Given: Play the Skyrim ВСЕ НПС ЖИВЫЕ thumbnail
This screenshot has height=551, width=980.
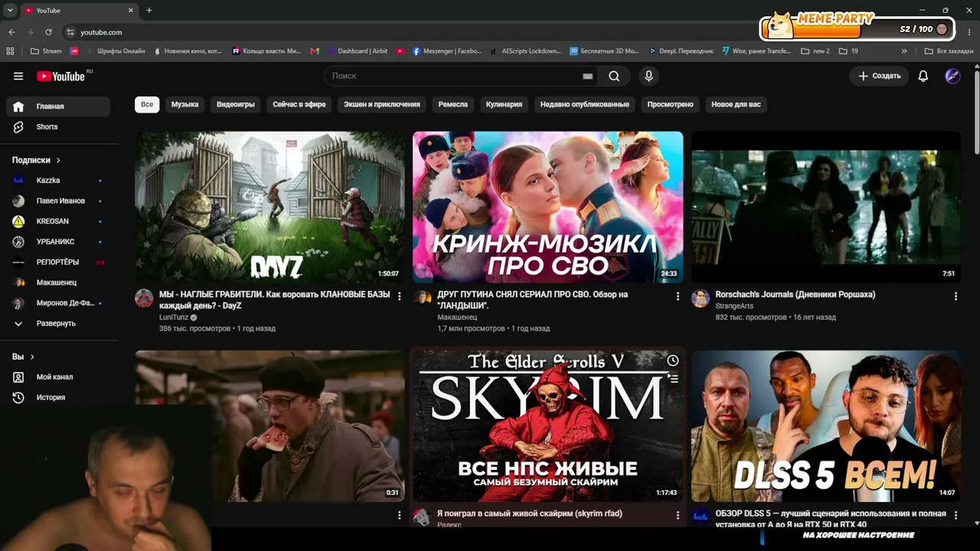Looking at the screenshot, I should 547,426.
